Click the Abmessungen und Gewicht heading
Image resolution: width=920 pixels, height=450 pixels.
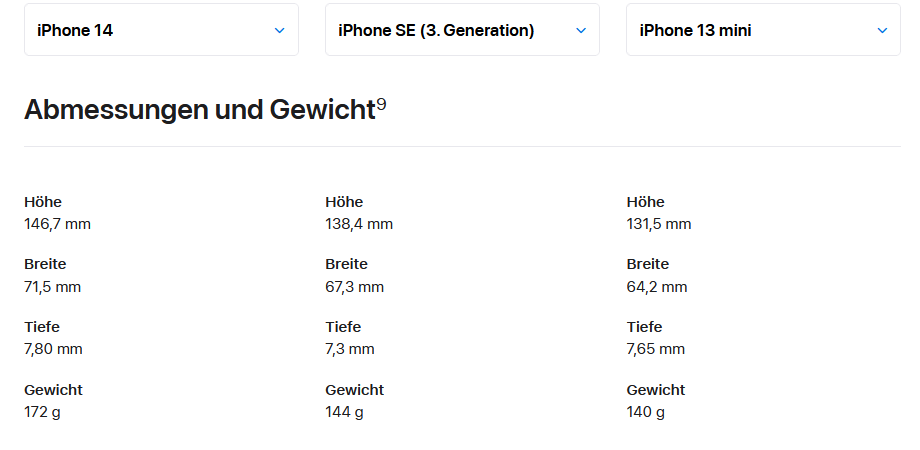tap(199, 110)
